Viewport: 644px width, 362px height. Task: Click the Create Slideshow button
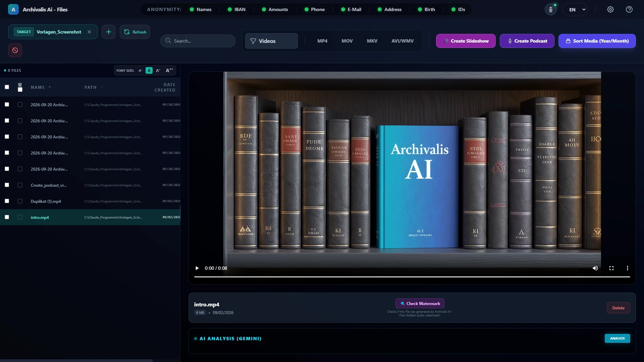tap(466, 41)
